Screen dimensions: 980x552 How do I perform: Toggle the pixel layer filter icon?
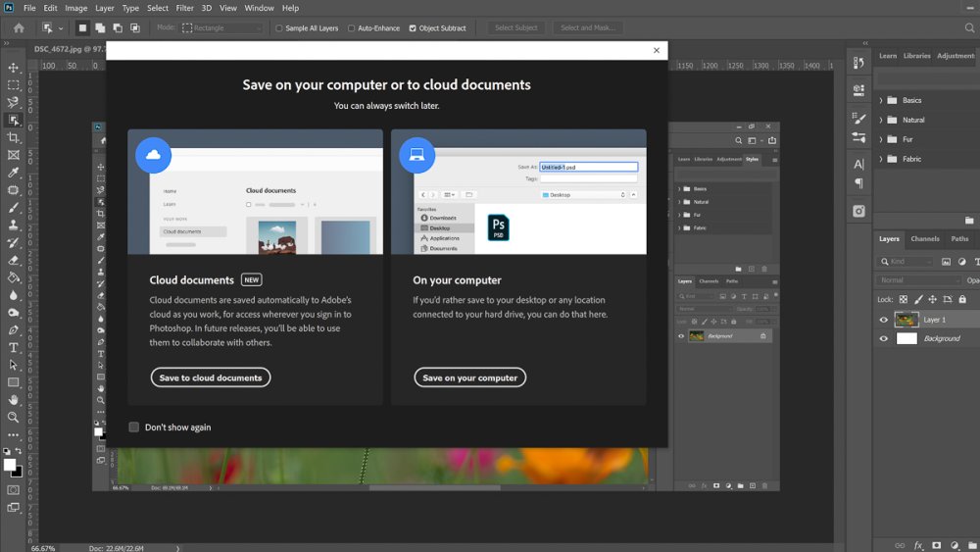pos(947,262)
